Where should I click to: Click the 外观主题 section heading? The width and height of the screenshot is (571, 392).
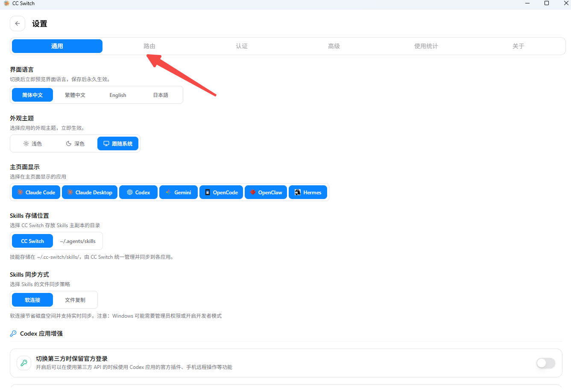[x=22, y=118]
